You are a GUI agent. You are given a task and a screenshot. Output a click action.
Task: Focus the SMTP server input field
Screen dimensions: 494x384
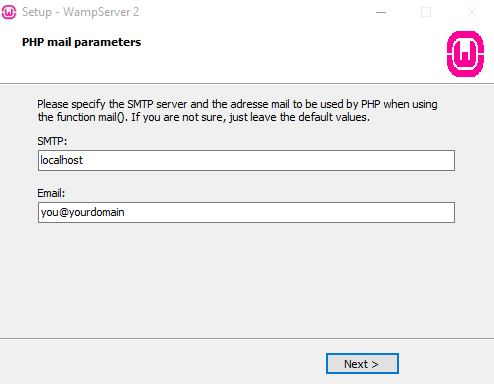246,160
